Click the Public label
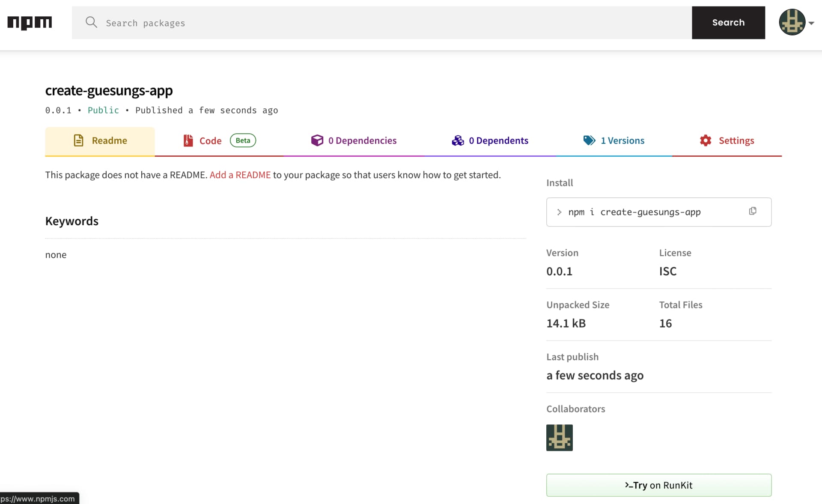 pyautogui.click(x=103, y=110)
